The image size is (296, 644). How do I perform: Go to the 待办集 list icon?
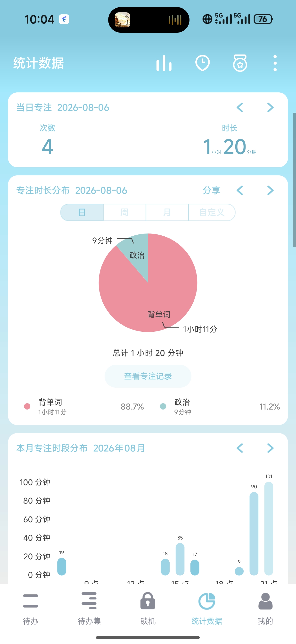(89, 601)
